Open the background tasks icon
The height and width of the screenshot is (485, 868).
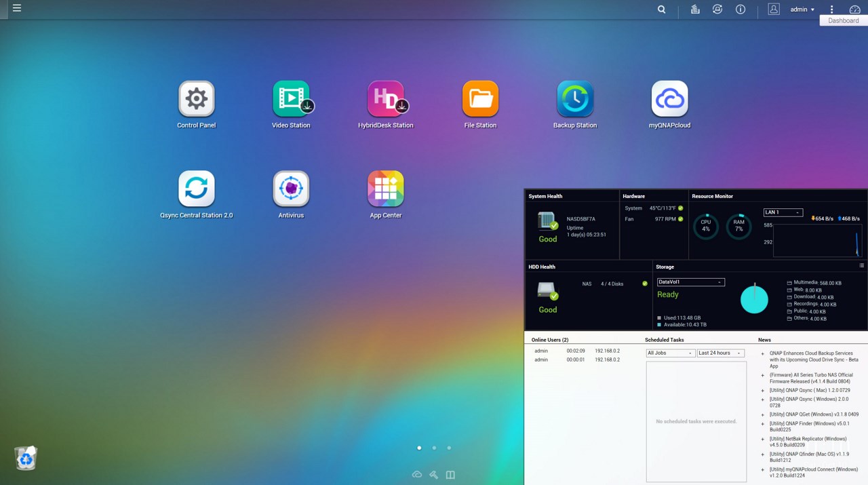[x=695, y=9]
